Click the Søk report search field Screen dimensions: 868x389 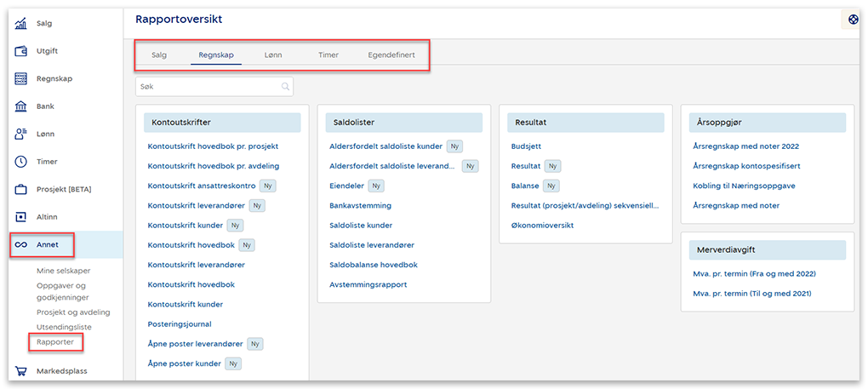pyautogui.click(x=208, y=86)
